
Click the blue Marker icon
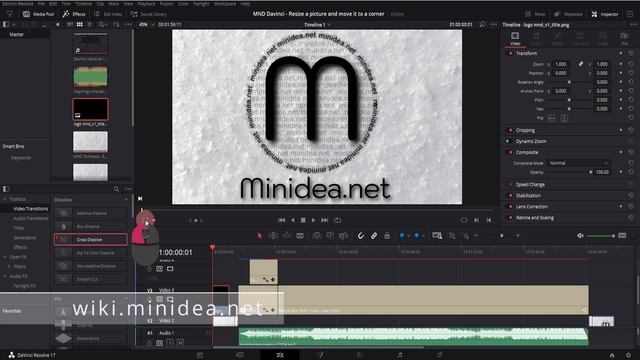coord(417,236)
